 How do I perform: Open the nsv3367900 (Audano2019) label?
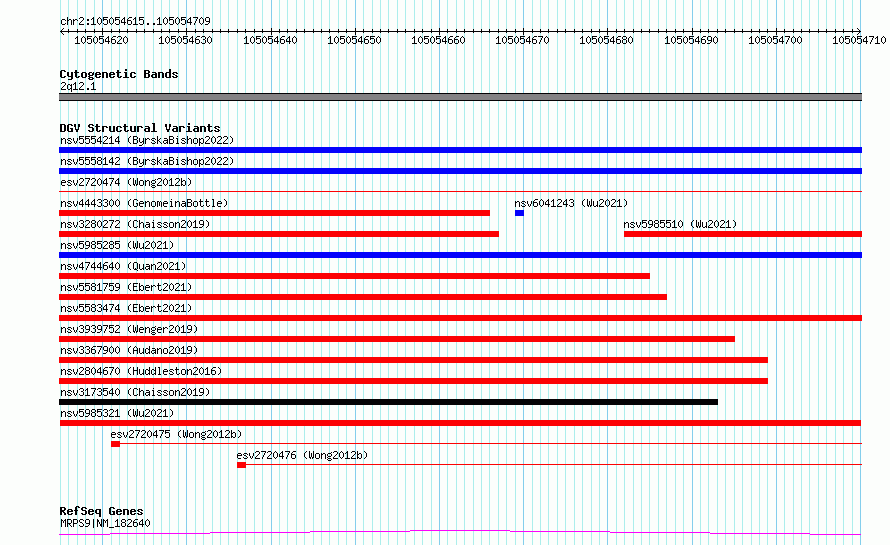129,350
